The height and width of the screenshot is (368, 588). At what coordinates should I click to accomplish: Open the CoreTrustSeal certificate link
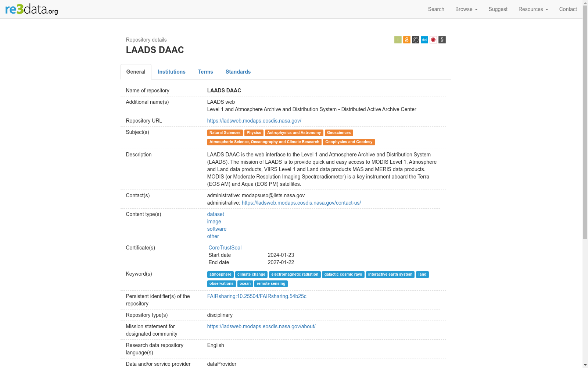click(225, 248)
